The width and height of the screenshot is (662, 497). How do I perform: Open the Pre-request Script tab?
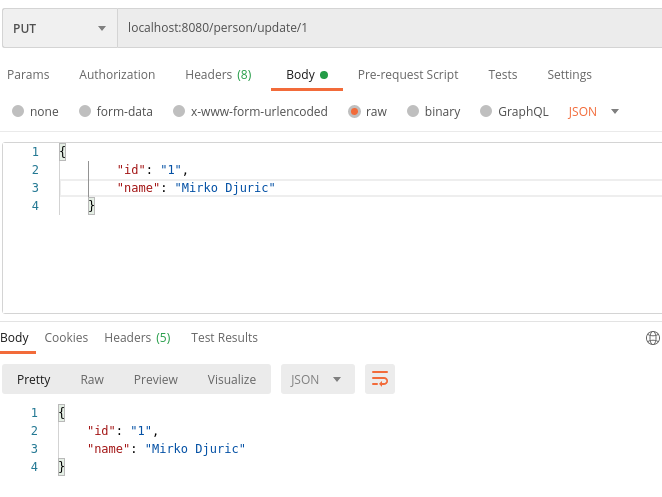point(408,75)
